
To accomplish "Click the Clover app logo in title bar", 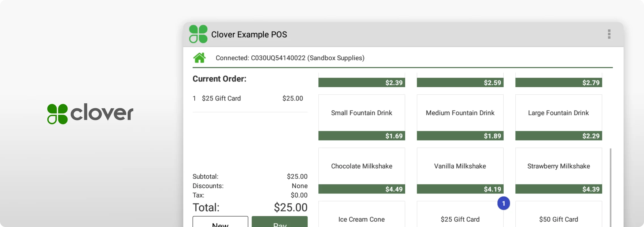I will click(198, 34).
